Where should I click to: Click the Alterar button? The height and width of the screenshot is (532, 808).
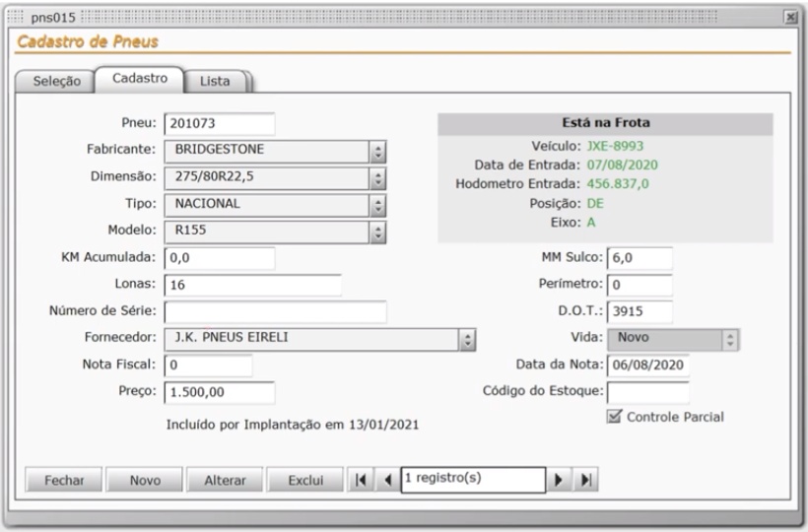pyautogui.click(x=225, y=480)
